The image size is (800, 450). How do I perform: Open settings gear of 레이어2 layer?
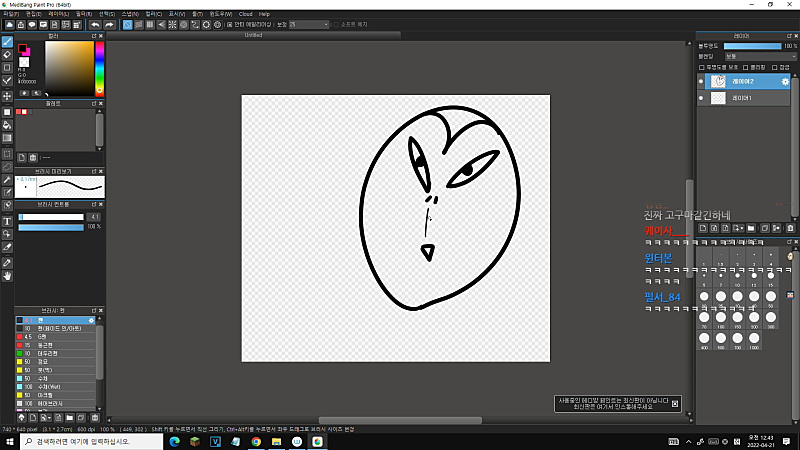pyautogui.click(x=785, y=82)
